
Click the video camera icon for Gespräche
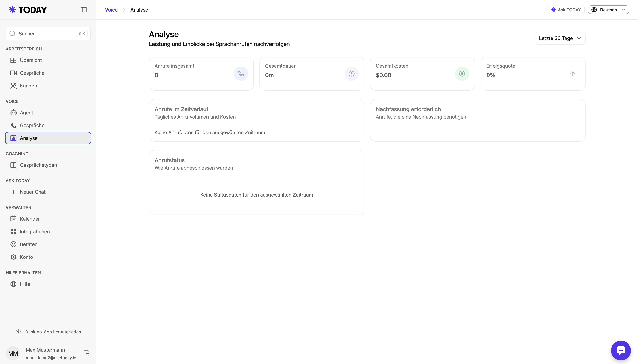(13, 73)
